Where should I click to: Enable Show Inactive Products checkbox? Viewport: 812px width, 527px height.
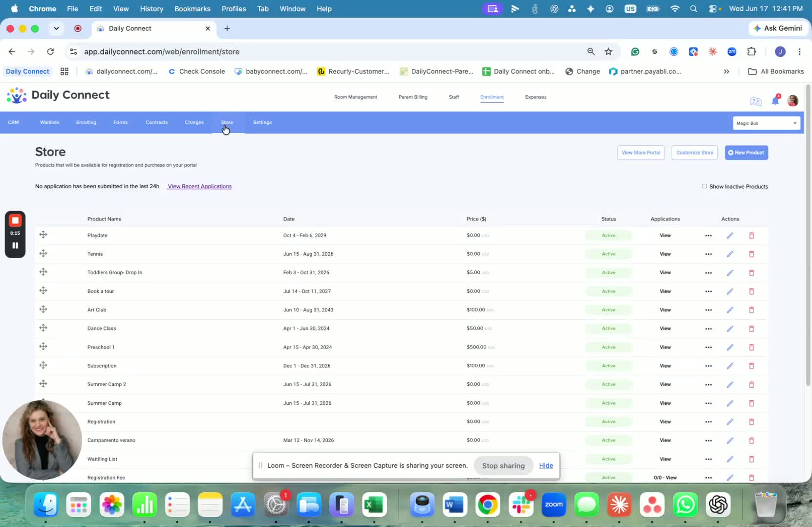pos(705,186)
